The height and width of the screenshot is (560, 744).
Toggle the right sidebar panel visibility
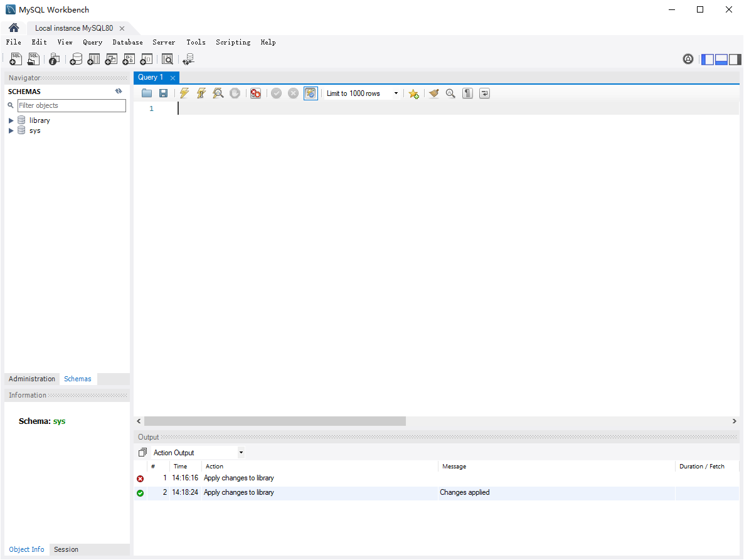click(x=735, y=60)
